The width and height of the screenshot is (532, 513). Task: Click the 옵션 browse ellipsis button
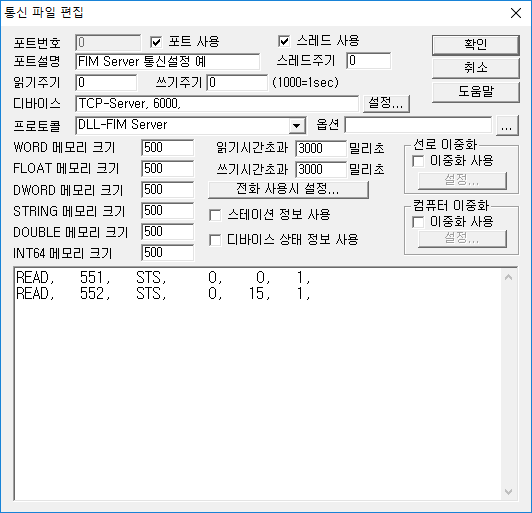(x=507, y=126)
